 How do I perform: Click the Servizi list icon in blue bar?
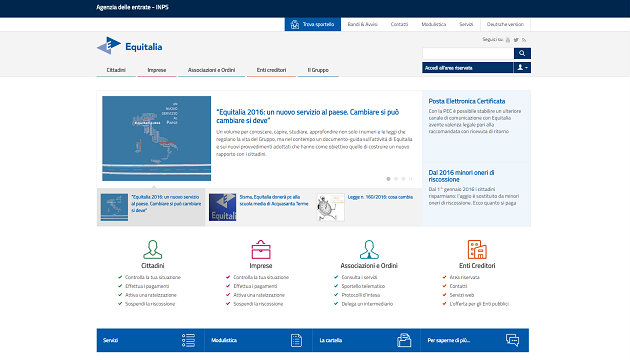(188, 340)
